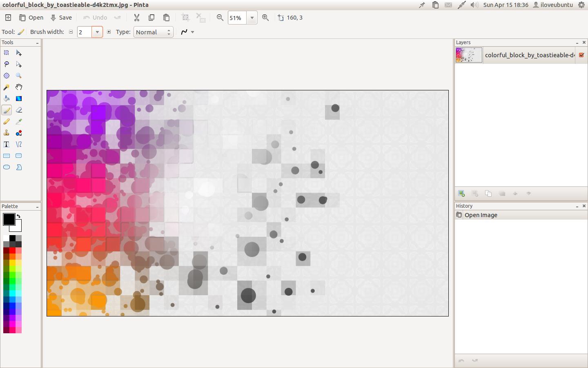Expand the zoom percentage dropdown
The width and height of the screenshot is (588, 368).
point(252,18)
